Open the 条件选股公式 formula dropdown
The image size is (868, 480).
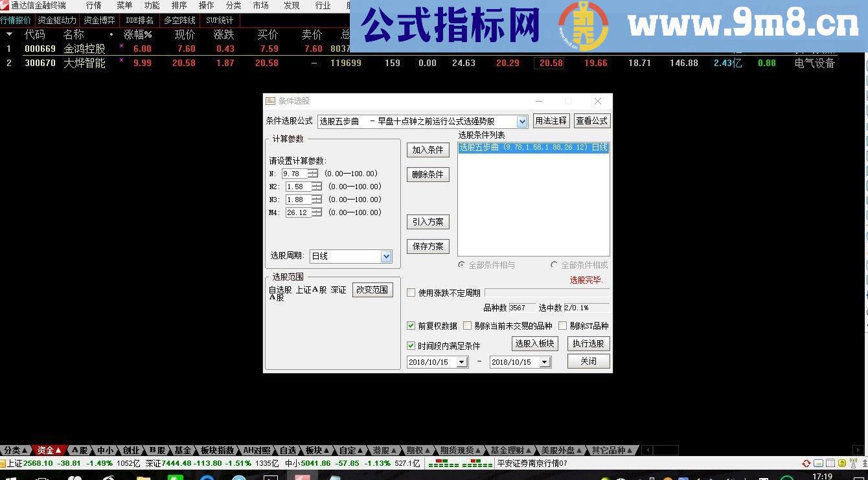click(522, 121)
